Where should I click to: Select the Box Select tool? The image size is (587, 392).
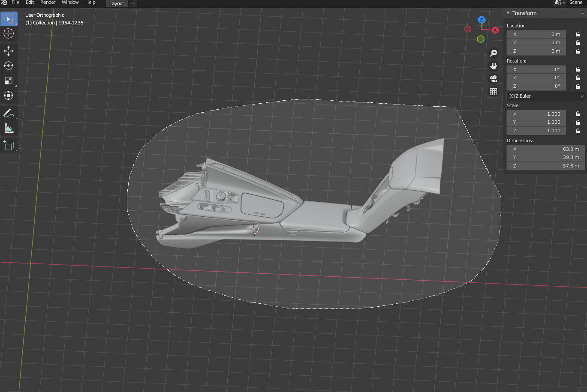(9, 18)
